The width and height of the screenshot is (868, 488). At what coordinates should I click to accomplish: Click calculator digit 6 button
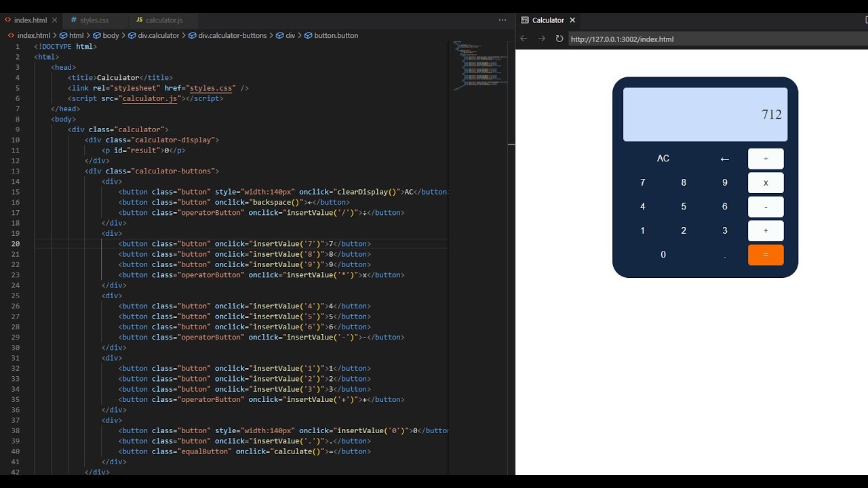click(x=724, y=207)
